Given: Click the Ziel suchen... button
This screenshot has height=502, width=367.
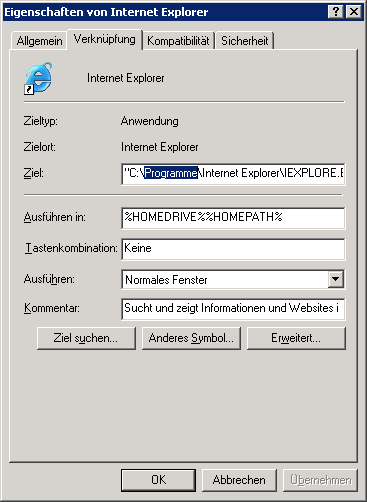Looking at the screenshot, I should 86,338.
